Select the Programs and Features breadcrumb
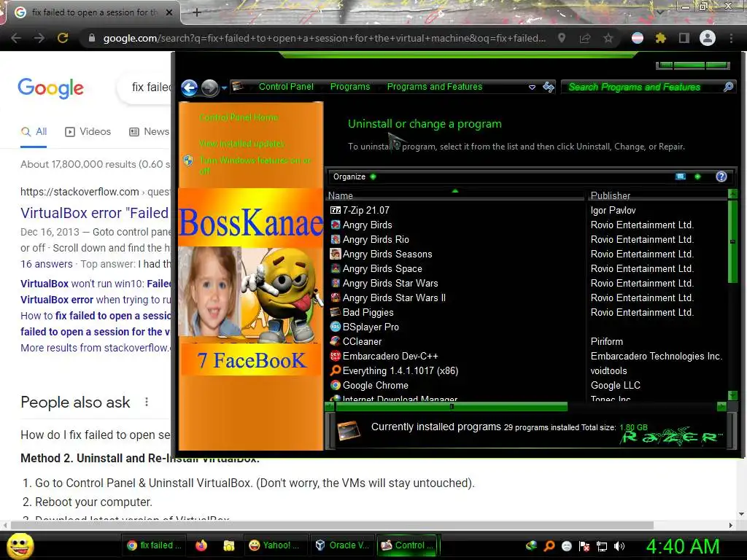This screenshot has height=560, width=747. (435, 87)
